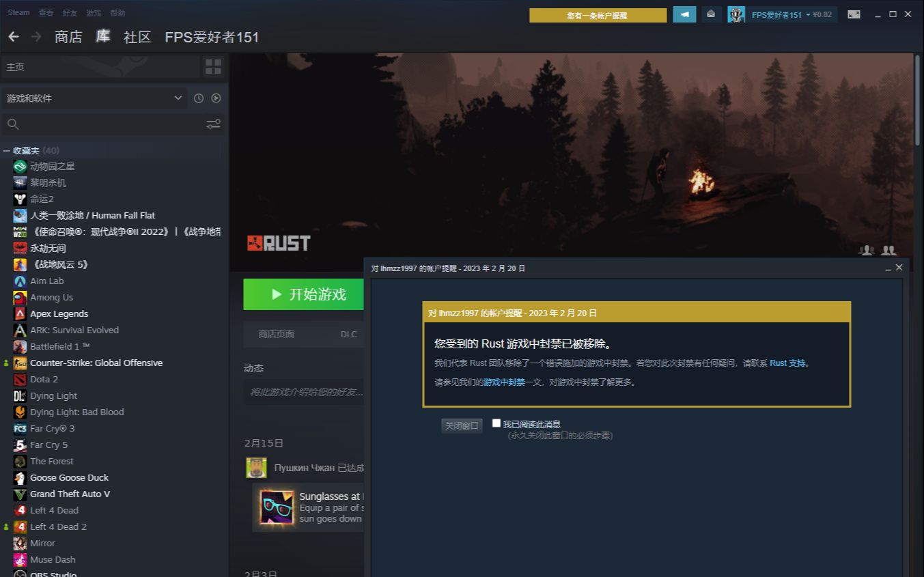Open the FPS爱好者151 profile avatar
This screenshot has height=577, width=924.
pyautogui.click(x=736, y=14)
